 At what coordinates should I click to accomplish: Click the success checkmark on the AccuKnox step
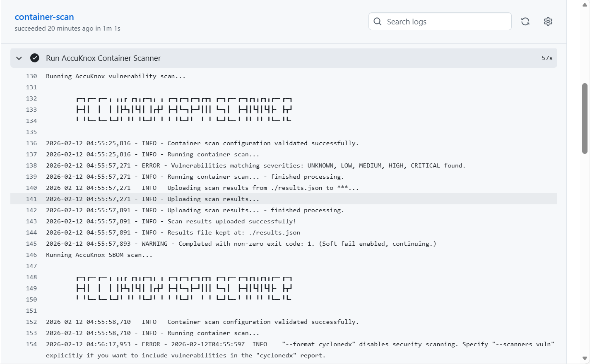35,58
